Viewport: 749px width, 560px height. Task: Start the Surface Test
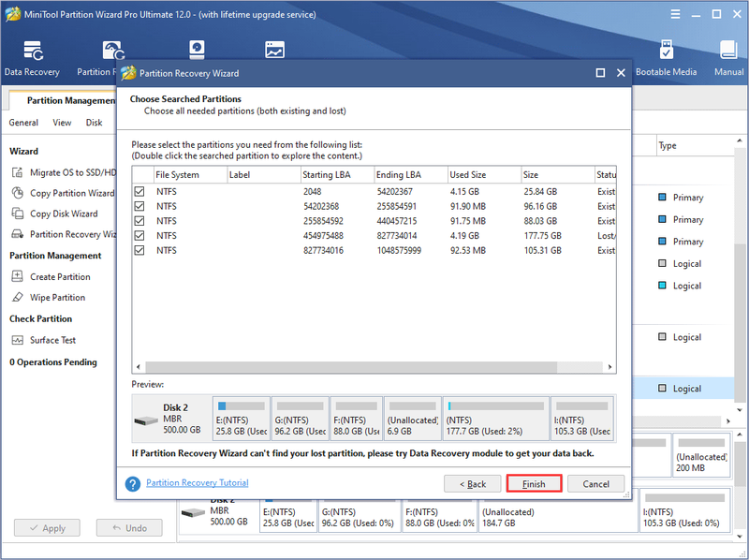point(43,340)
